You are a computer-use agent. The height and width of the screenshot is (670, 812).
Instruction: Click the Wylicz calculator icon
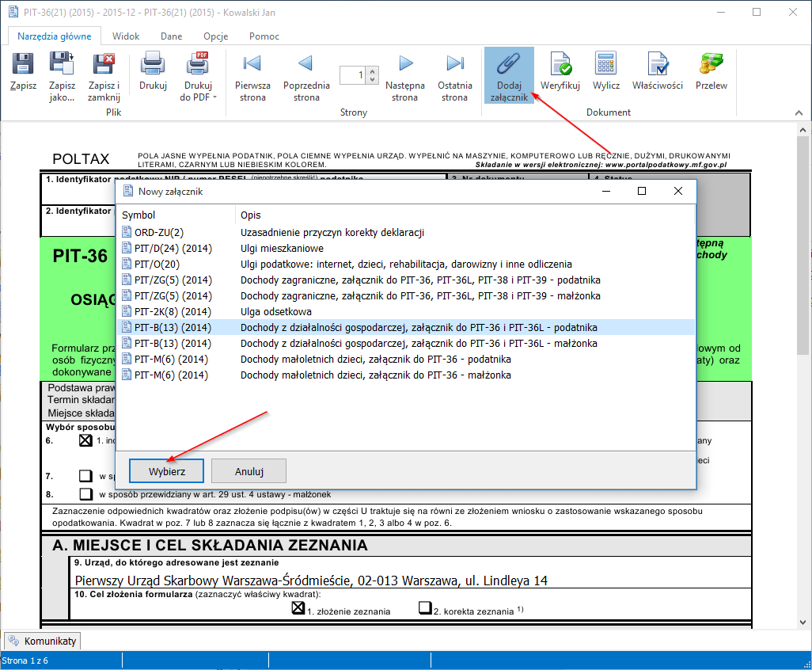point(605,72)
